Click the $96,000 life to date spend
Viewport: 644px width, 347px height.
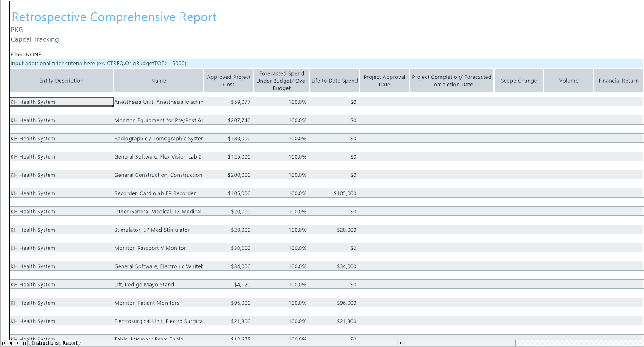coord(346,303)
